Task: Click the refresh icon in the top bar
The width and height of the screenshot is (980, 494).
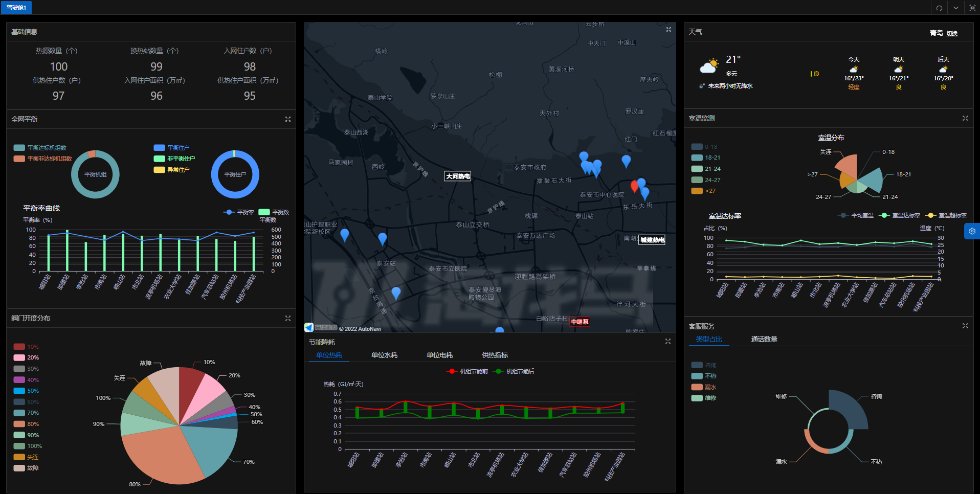Action: [x=939, y=8]
